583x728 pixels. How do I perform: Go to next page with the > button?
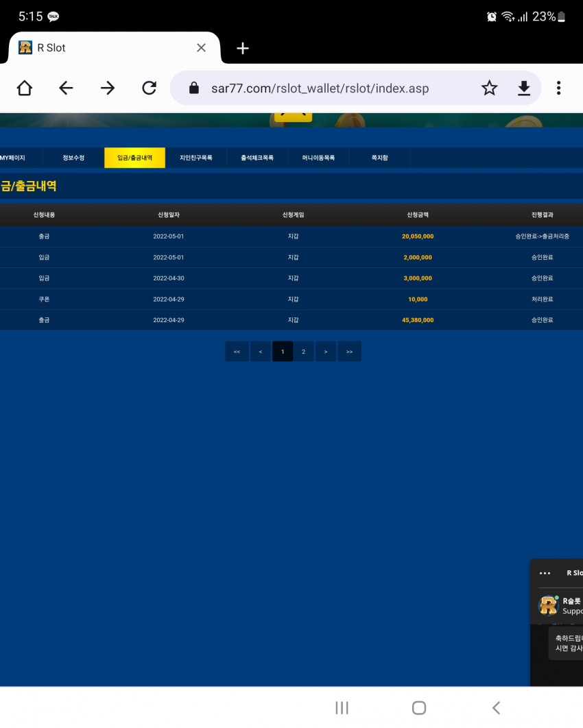[326, 352]
